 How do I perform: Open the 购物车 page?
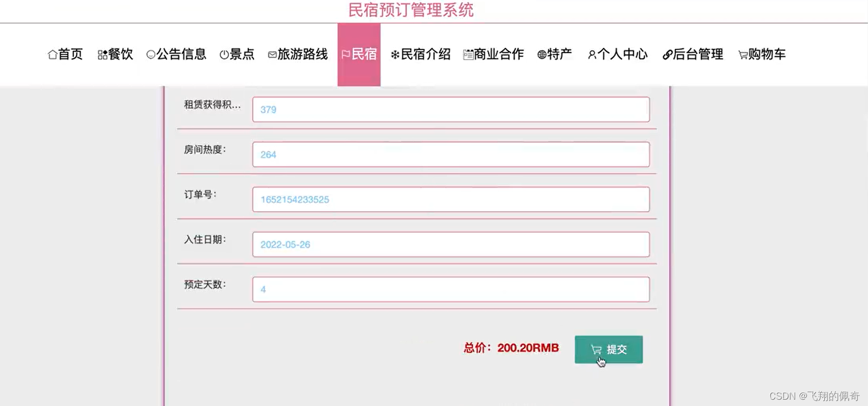762,54
